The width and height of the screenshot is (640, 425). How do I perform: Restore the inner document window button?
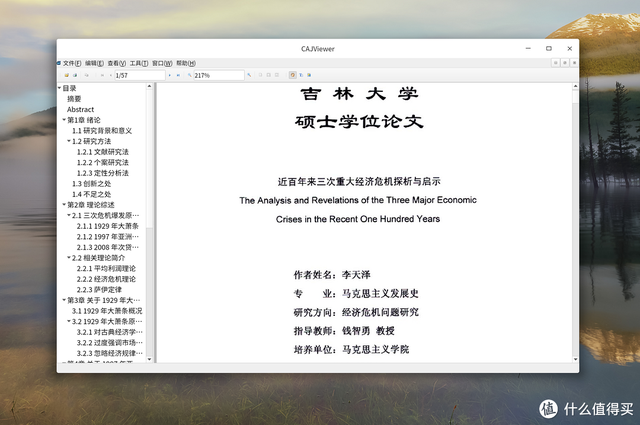pos(565,63)
